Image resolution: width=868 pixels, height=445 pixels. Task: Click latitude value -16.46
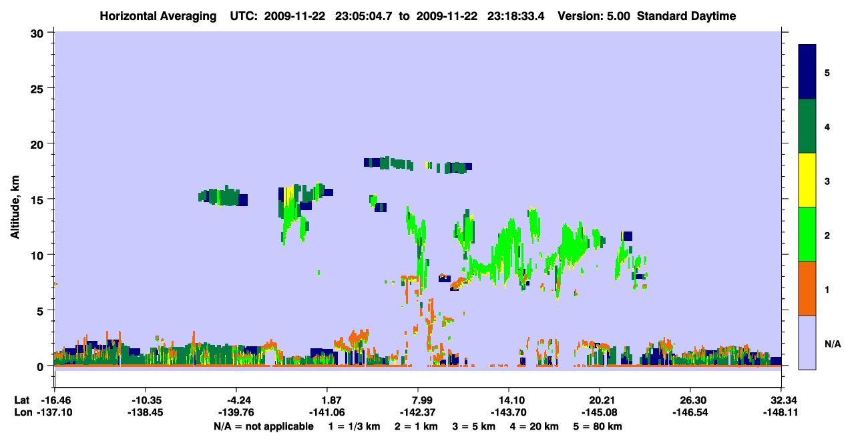[x=55, y=400]
